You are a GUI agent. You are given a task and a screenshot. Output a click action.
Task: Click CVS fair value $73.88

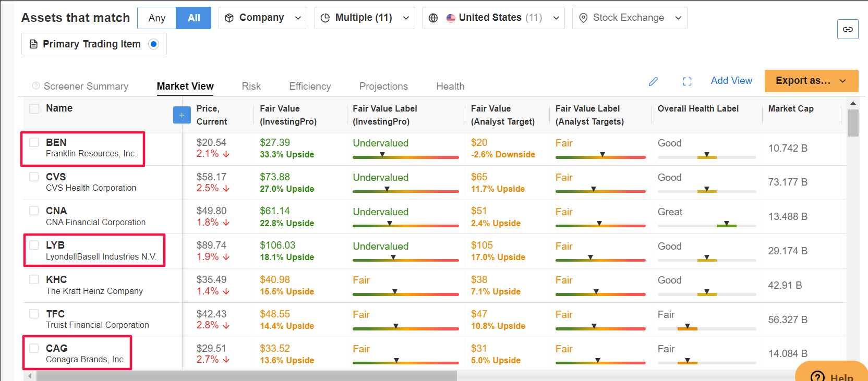[x=275, y=177]
